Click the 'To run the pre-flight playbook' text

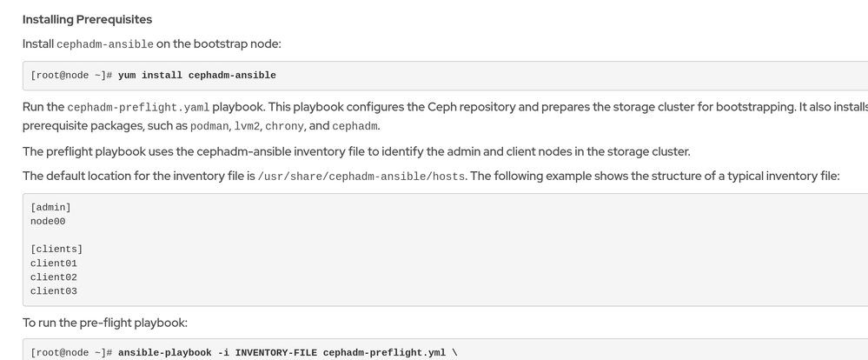(x=105, y=323)
